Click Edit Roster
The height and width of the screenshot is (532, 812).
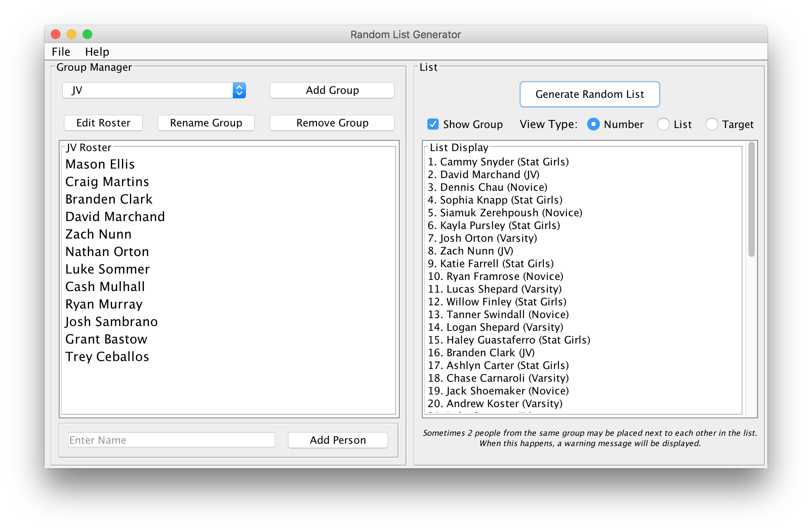click(x=103, y=123)
